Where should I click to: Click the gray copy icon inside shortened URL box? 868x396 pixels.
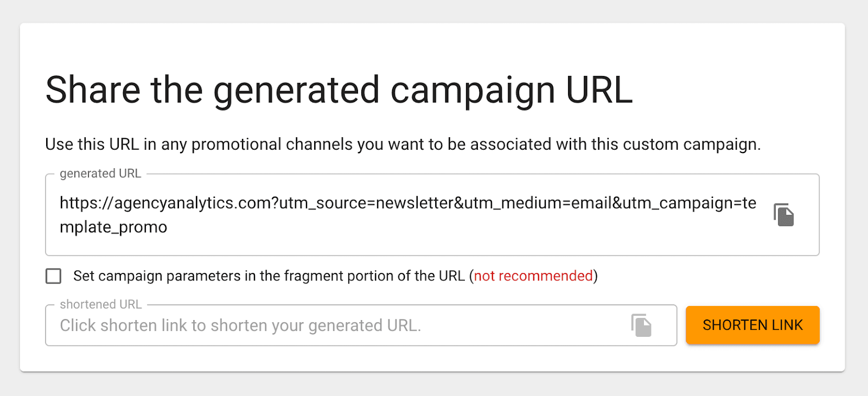640,324
